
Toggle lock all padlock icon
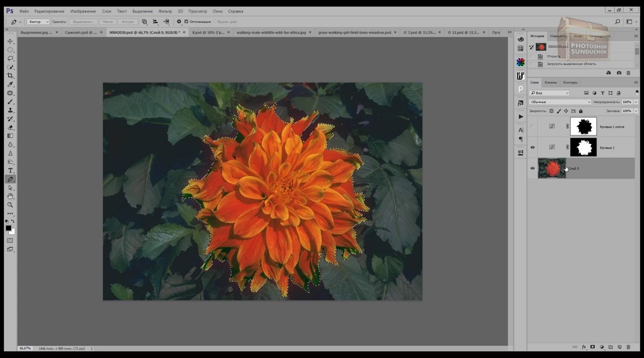[x=581, y=111]
